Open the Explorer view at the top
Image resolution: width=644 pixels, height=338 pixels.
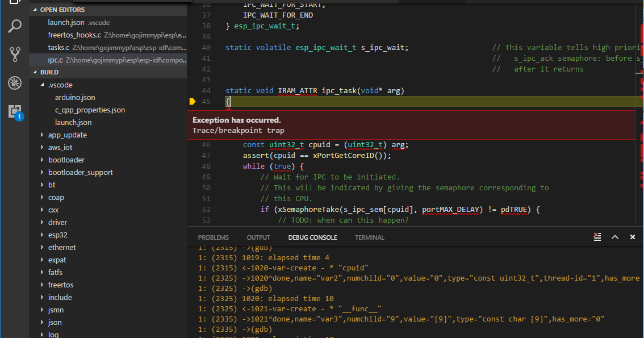tap(15, 3)
